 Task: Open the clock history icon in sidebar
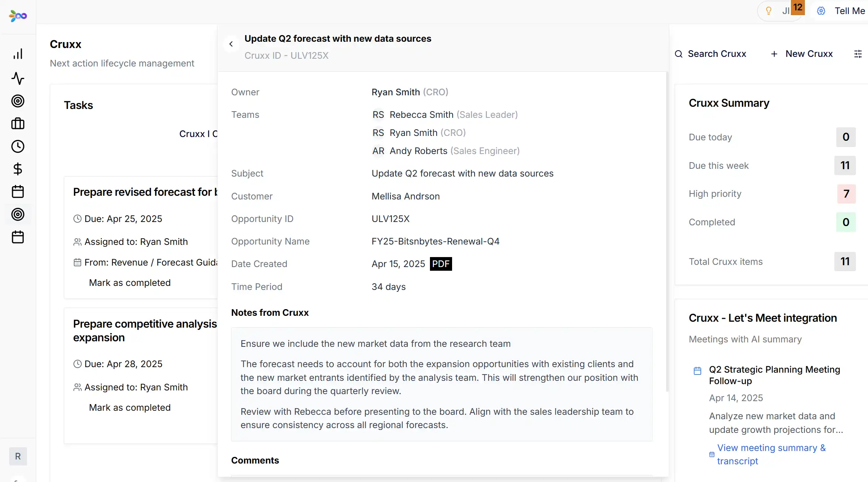tap(18, 146)
